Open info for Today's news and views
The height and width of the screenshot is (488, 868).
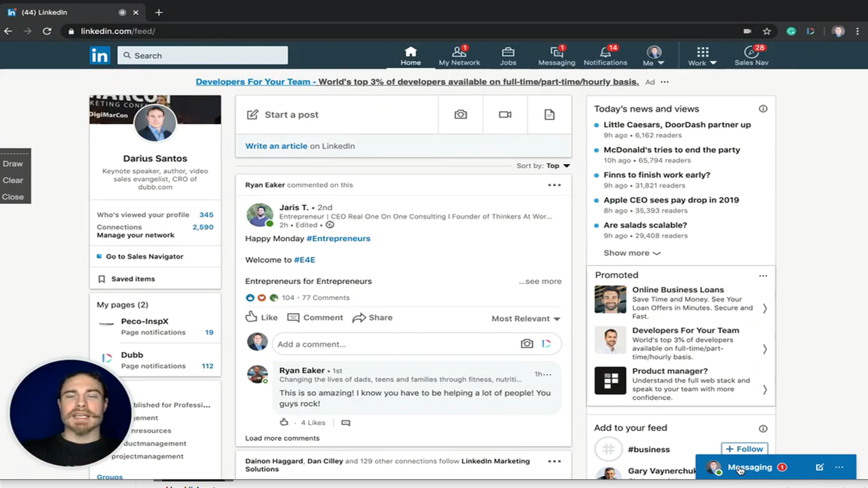(x=763, y=109)
